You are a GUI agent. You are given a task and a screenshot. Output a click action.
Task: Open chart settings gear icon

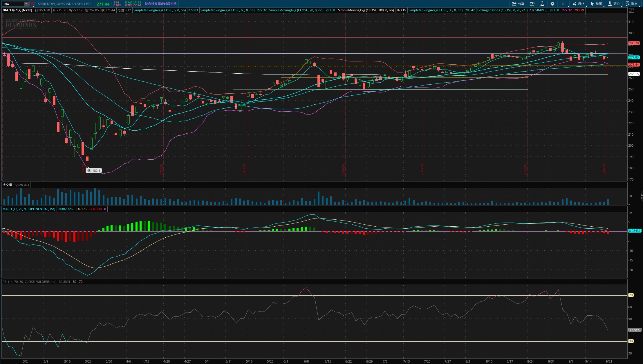(552, 4)
